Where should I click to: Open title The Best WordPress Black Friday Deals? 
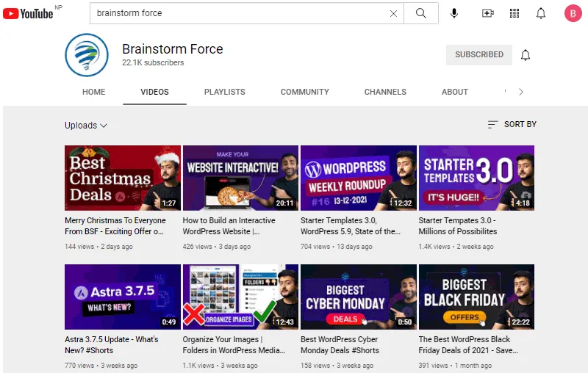pyautogui.click(x=468, y=345)
